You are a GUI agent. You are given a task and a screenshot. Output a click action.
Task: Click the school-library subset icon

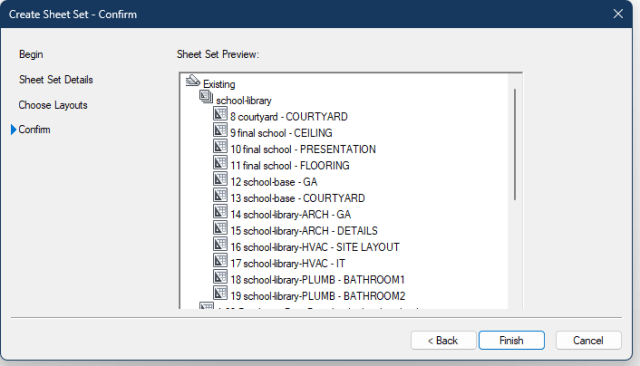[206, 97]
